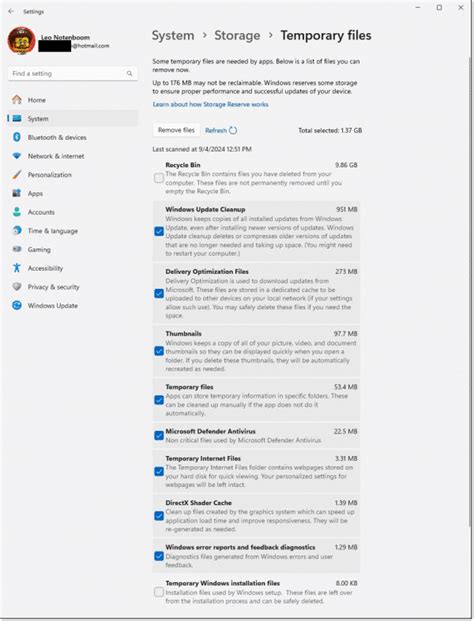Click the Privacy & security shield icon
The image size is (474, 621).
tap(17, 287)
